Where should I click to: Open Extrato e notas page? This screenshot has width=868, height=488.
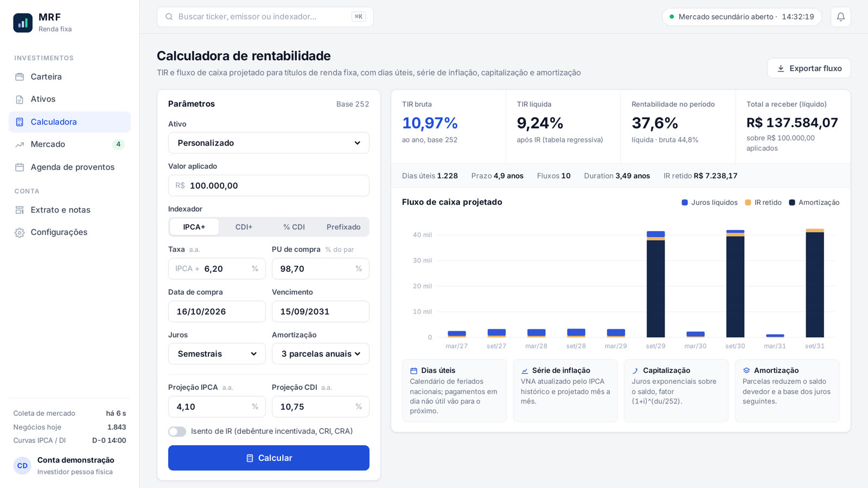pos(69,210)
